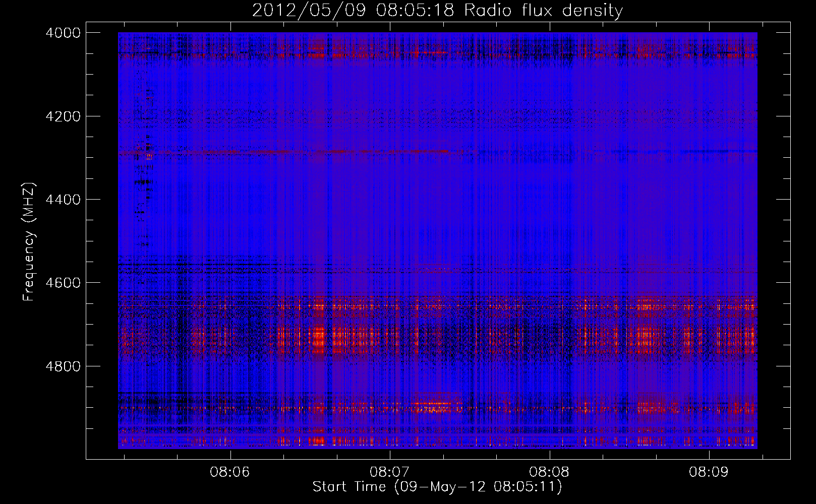Click the '08:08' time axis label
Screen dimensions: 816x504
(549, 472)
